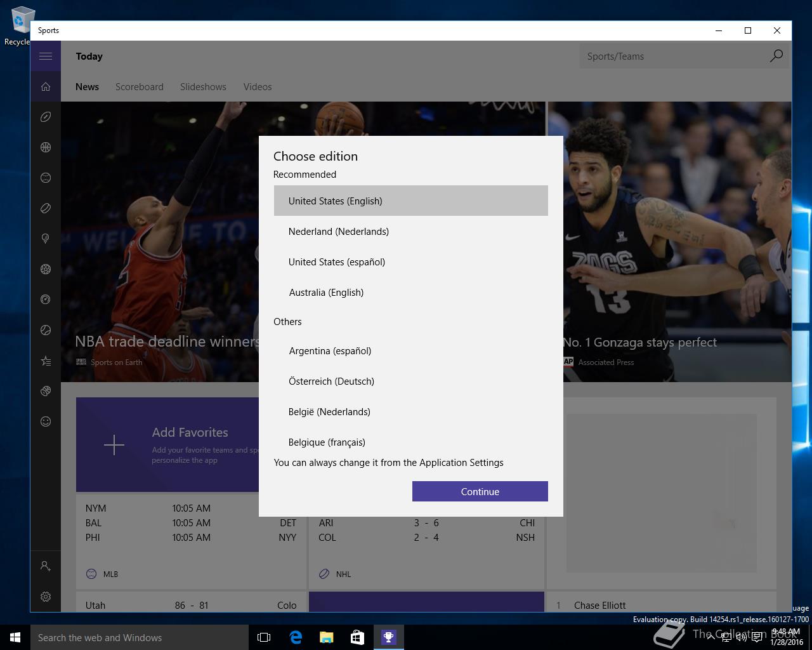Click the Sports on Earth source label

117,362
